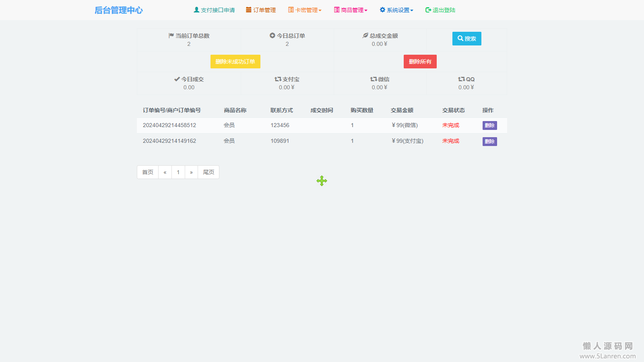The height and width of the screenshot is (362, 644).
Task: Click the 成交时间 column header
Action: click(322, 110)
